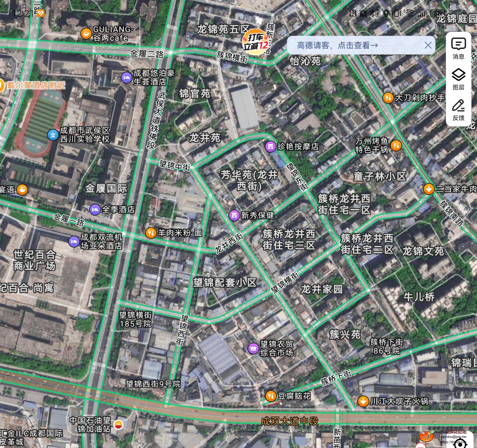This screenshot has width=477, height=448.
Task: Open the 图层 map layers panel
Action: click(x=458, y=79)
